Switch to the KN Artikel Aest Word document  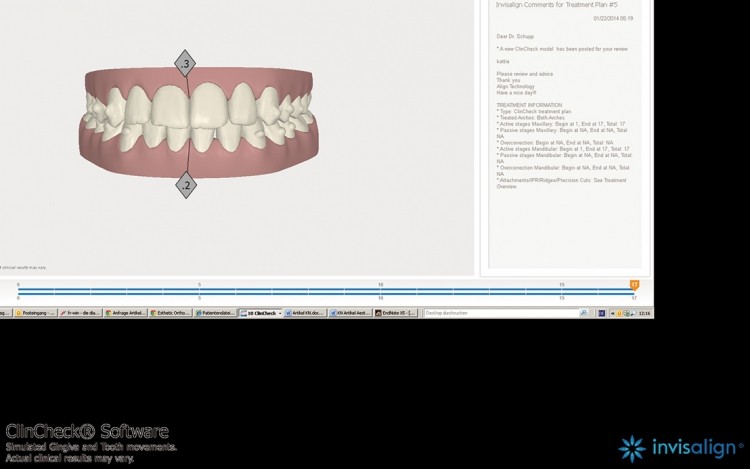(x=350, y=313)
